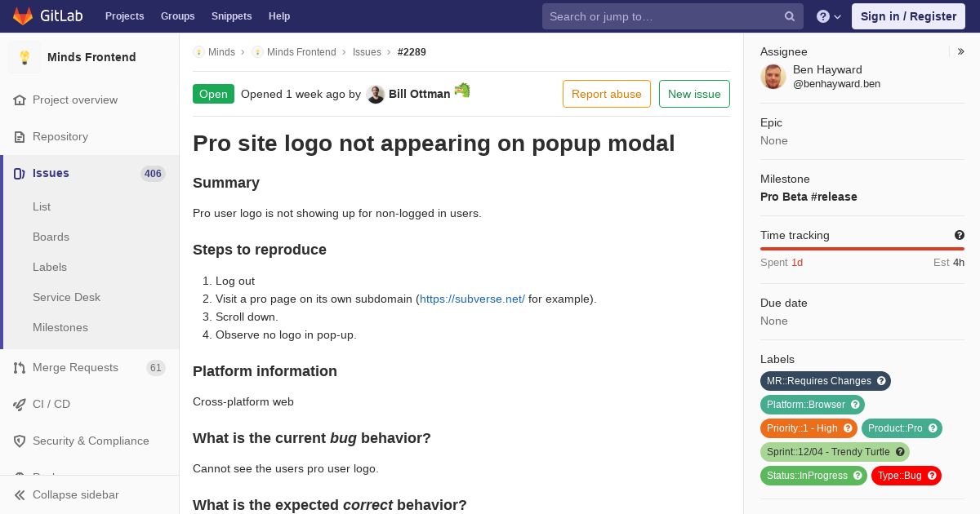Viewport: 980px width, 514px height.
Task: Click the Issues count badge 406
Action: (x=153, y=174)
